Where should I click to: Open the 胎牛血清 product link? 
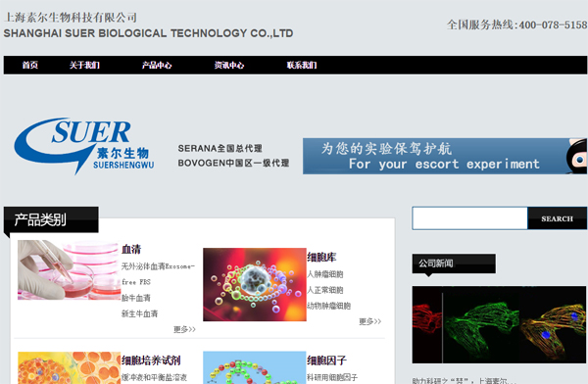(136, 298)
